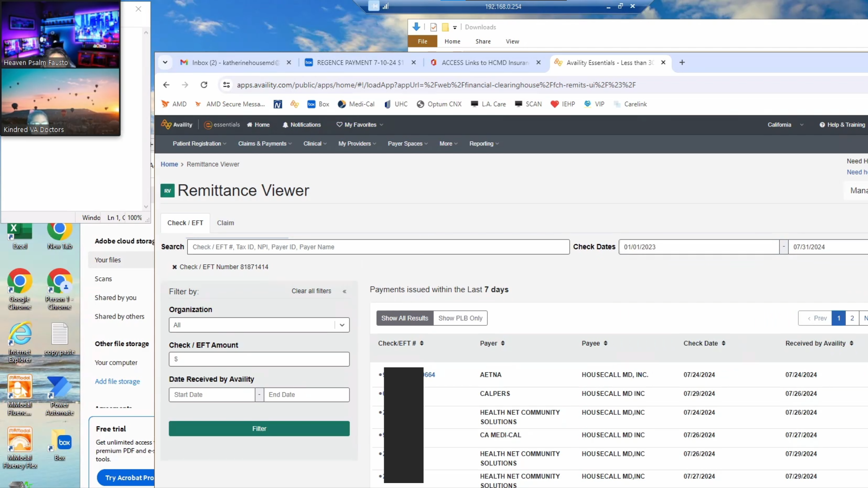Open Notifications bell in Availity

301,125
